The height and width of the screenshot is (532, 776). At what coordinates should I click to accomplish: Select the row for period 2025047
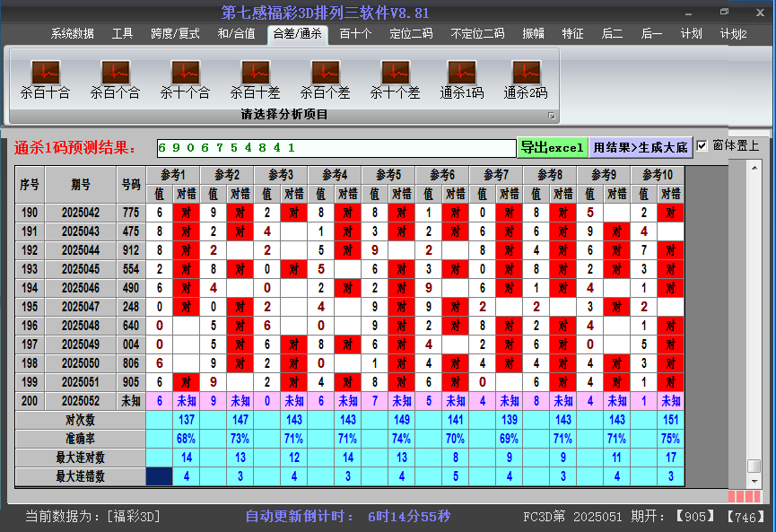(349, 307)
